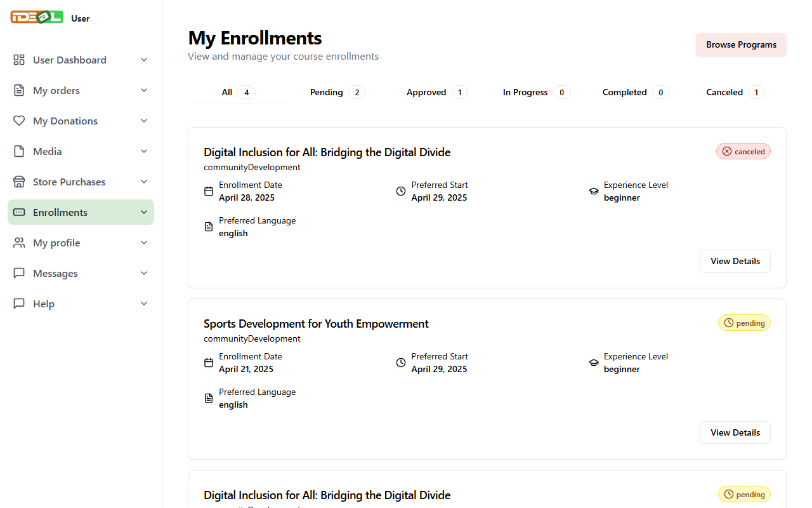Expand the My profile chevron

pyautogui.click(x=144, y=243)
